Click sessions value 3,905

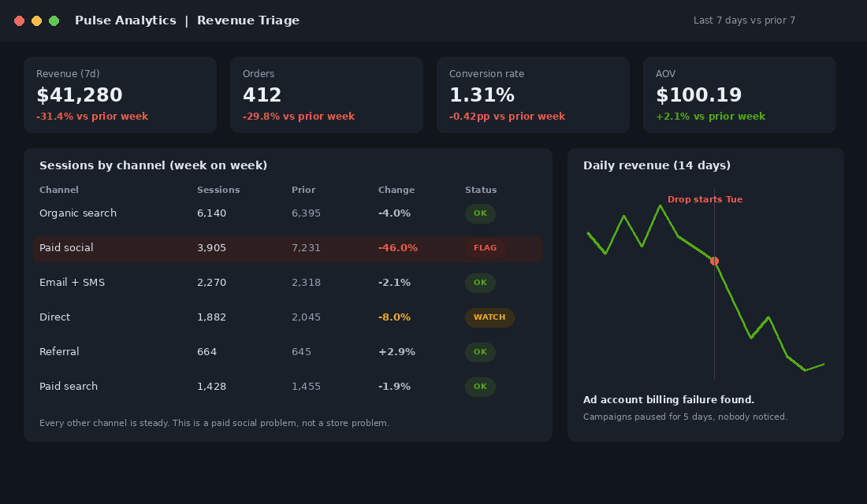[212, 248]
